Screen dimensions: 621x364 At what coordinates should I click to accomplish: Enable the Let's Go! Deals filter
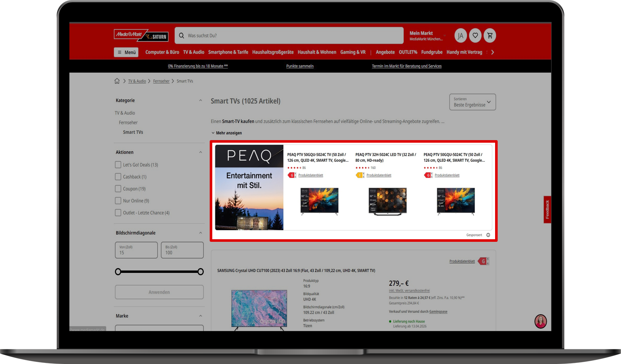118,165
